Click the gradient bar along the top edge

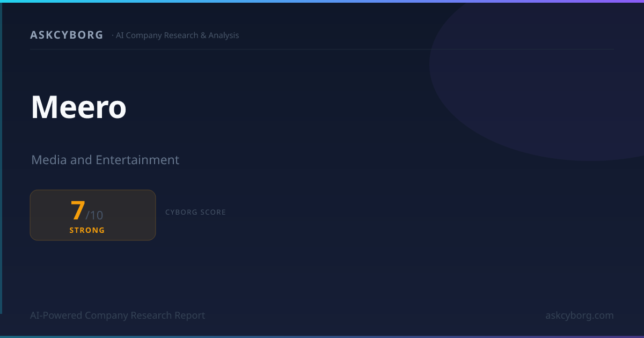click(322, 1)
